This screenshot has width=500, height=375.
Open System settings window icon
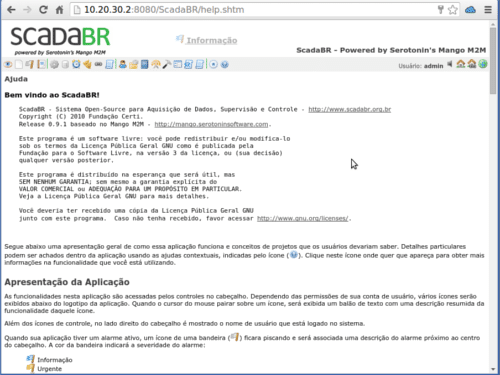click(178, 64)
